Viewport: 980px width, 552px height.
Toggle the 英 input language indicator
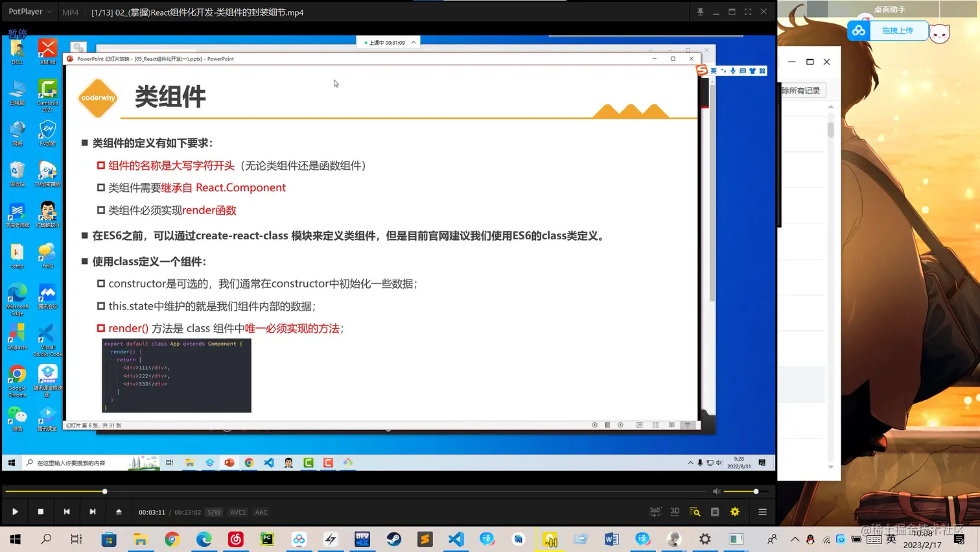pyautogui.click(x=891, y=539)
